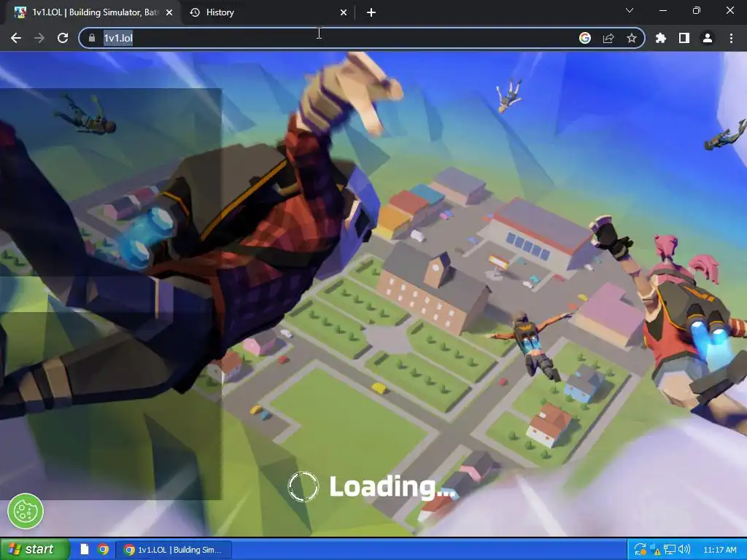
Task: Click the security warning tray icon
Action: [656, 550]
